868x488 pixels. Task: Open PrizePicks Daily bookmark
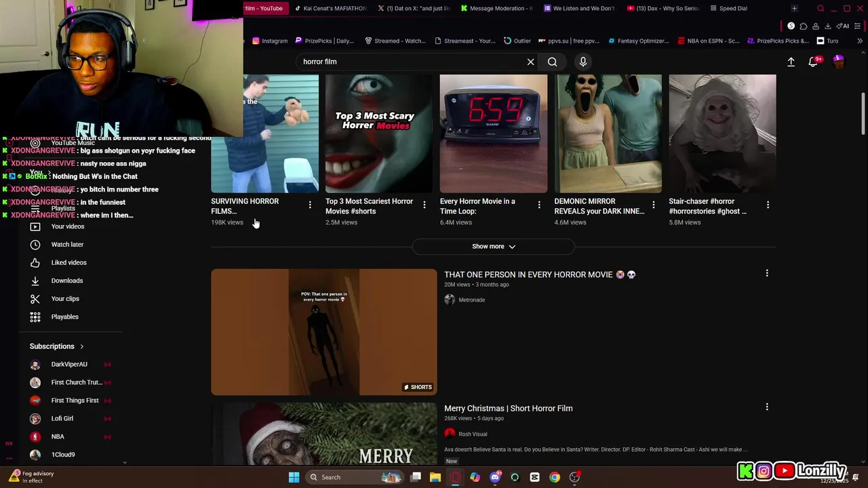(x=325, y=41)
